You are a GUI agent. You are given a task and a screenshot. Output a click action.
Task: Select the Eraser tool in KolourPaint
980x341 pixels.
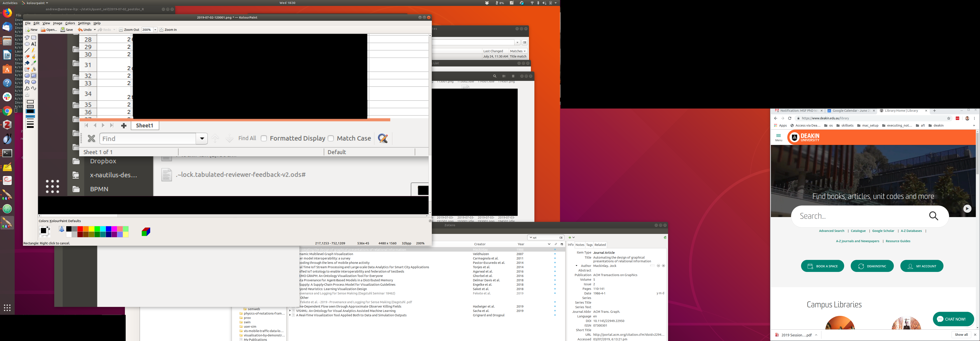tap(27, 57)
